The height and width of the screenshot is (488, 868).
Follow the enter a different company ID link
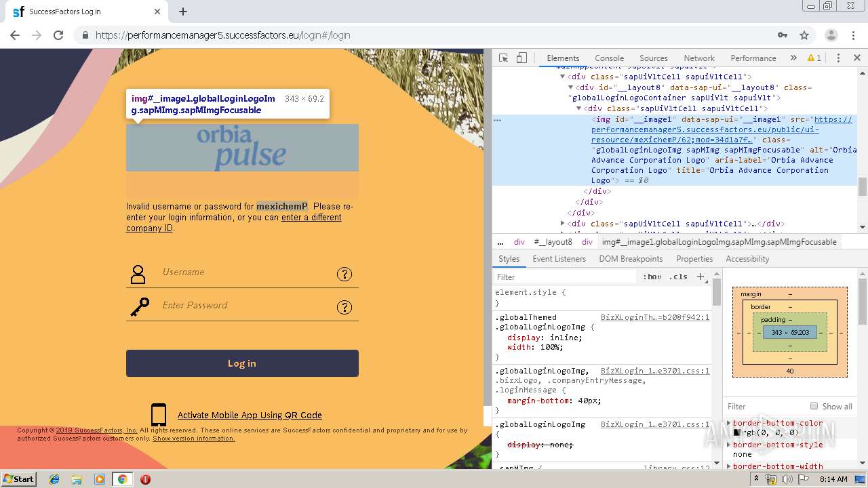[234, 223]
